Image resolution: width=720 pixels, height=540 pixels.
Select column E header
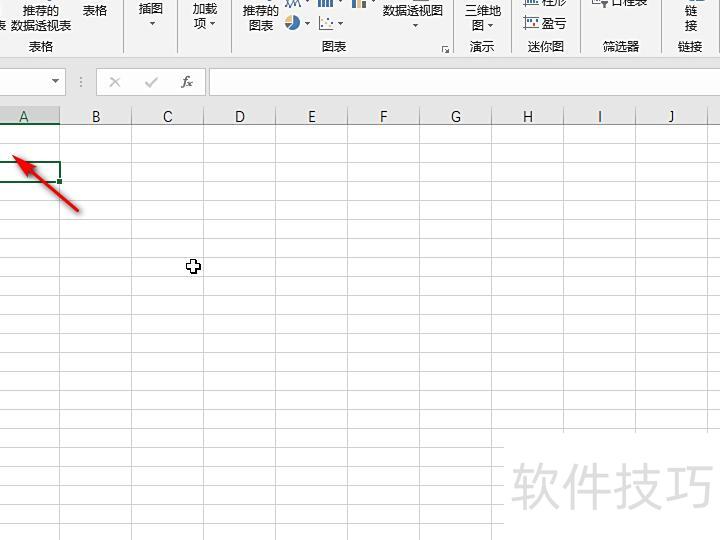coord(312,116)
